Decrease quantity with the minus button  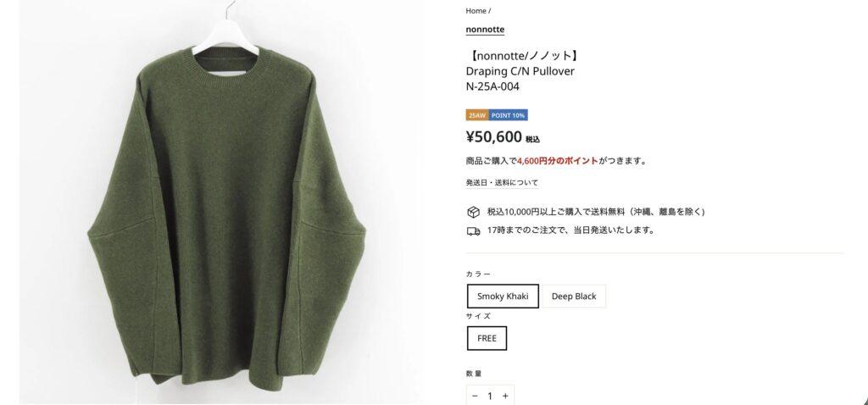point(475,396)
